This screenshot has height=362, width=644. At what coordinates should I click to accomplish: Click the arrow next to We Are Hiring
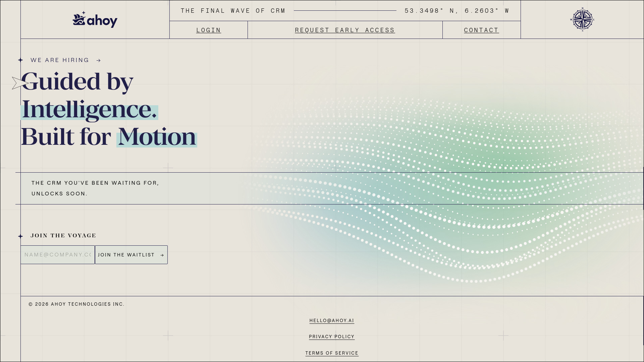tap(99, 61)
